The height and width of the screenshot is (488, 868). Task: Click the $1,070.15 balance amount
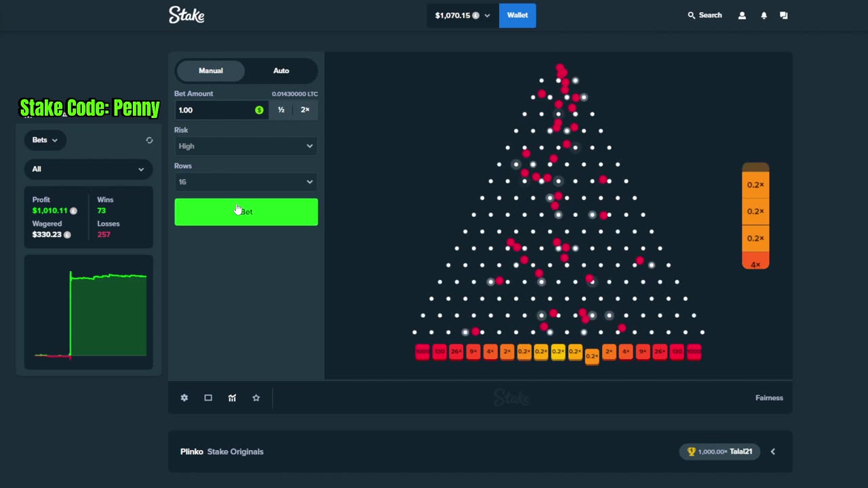pyautogui.click(x=452, y=16)
